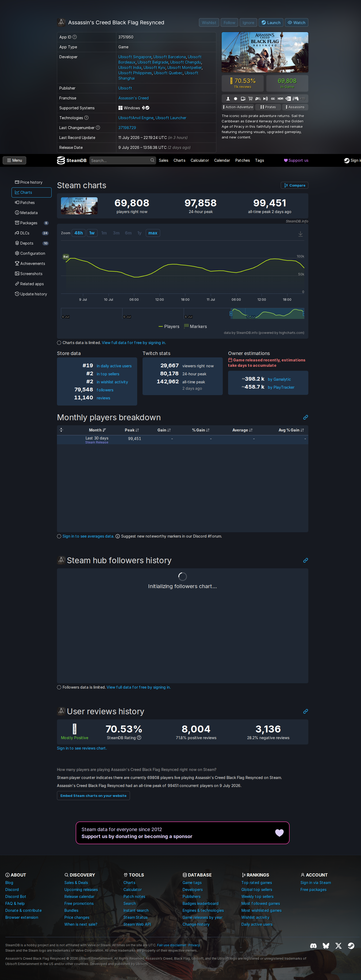Click the chart navigator timeline at 6 Jul
This screenshot has height=980, width=361.
click(127, 316)
